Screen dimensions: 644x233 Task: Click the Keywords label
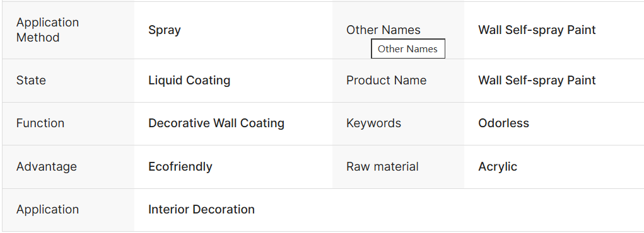tap(373, 123)
